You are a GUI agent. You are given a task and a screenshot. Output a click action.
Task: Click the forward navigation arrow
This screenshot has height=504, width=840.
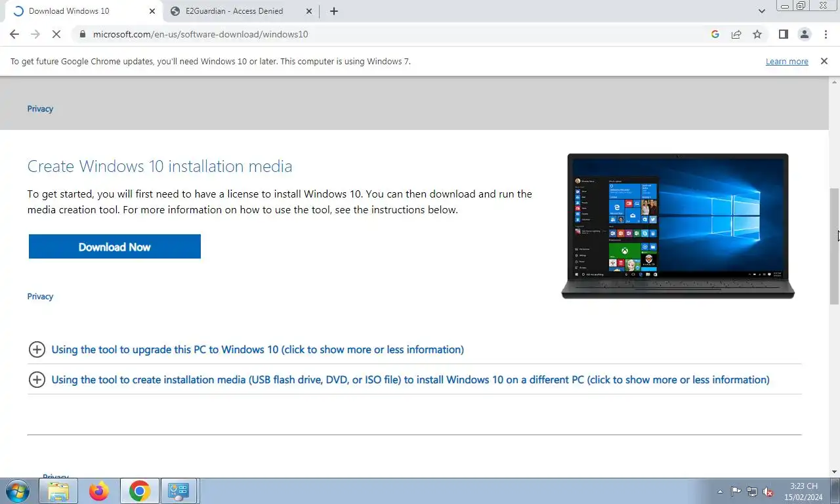pyautogui.click(x=35, y=34)
